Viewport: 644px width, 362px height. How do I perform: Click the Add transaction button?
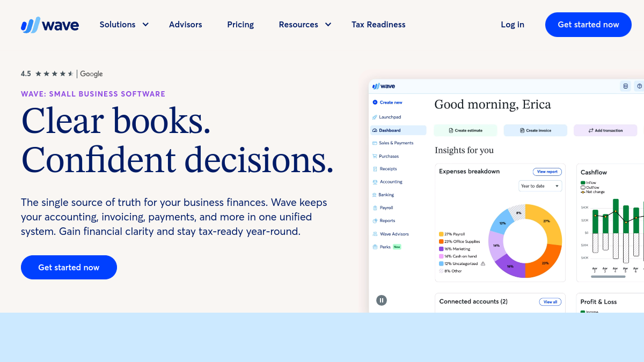(x=605, y=130)
